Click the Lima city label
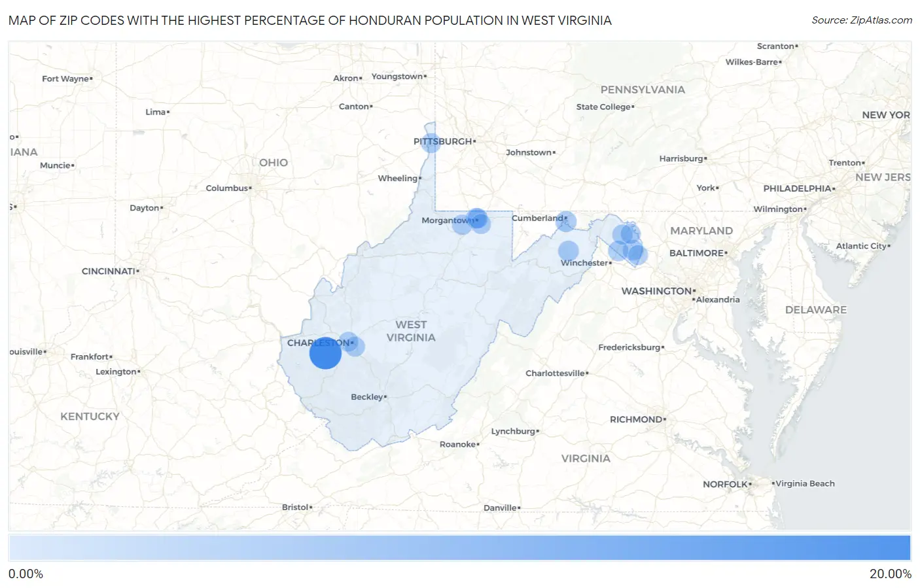 pyautogui.click(x=156, y=112)
